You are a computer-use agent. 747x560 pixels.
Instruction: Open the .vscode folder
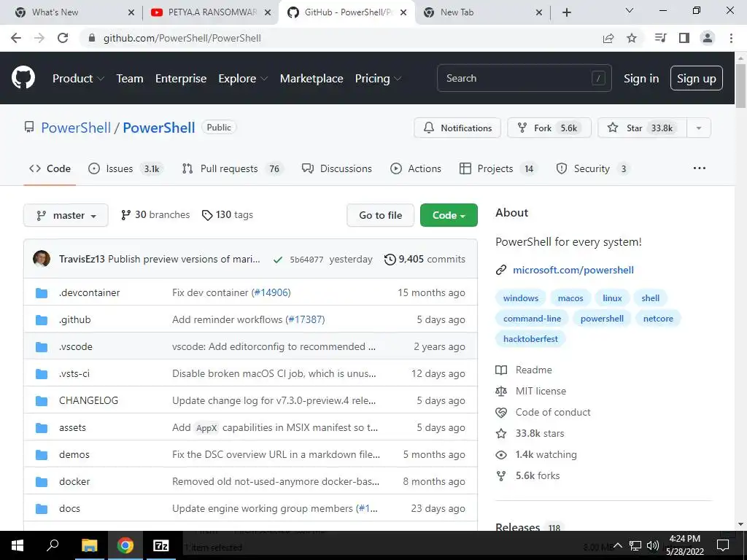pos(76,346)
